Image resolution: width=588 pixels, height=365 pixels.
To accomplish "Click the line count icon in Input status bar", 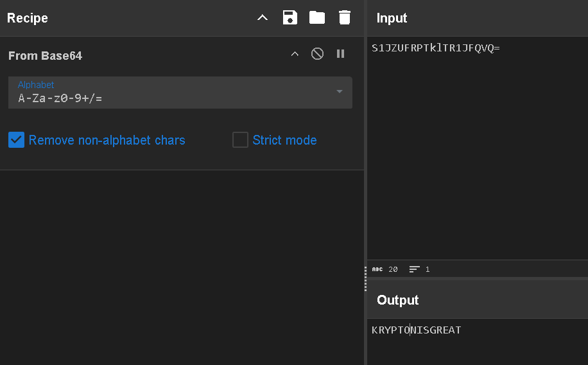I will (x=415, y=269).
